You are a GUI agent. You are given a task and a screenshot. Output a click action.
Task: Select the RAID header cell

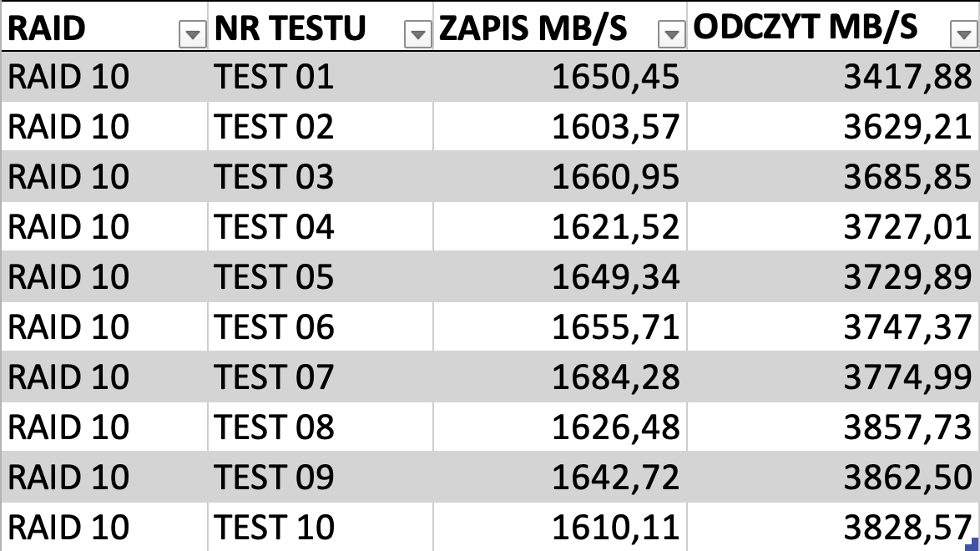tap(104, 28)
